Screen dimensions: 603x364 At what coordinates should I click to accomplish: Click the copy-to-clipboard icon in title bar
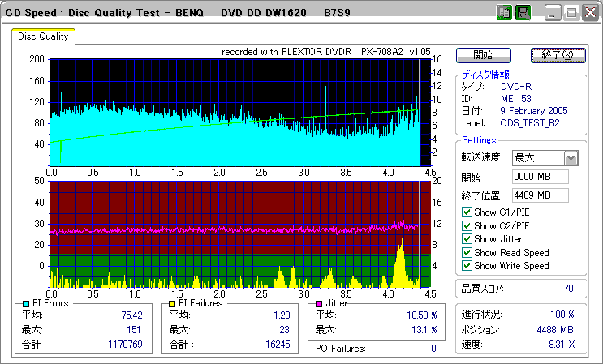[503, 12]
